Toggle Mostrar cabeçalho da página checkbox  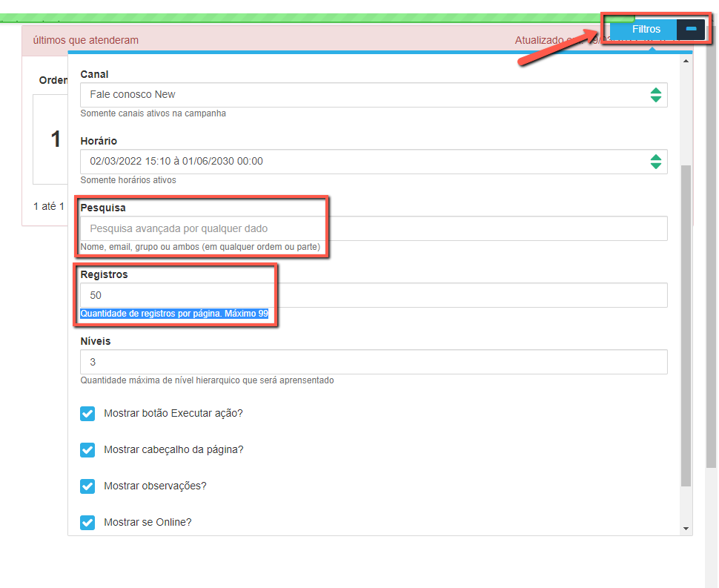pyautogui.click(x=87, y=450)
